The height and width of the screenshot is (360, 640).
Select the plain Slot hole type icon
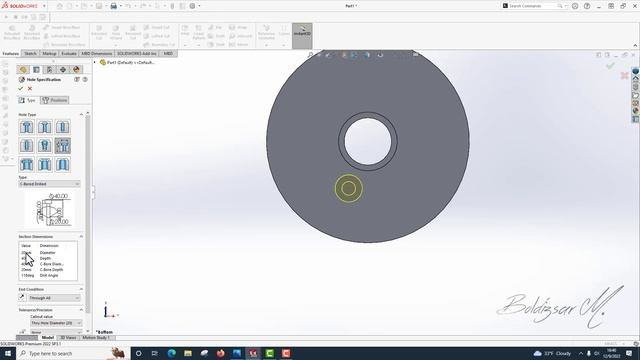click(x=62, y=164)
